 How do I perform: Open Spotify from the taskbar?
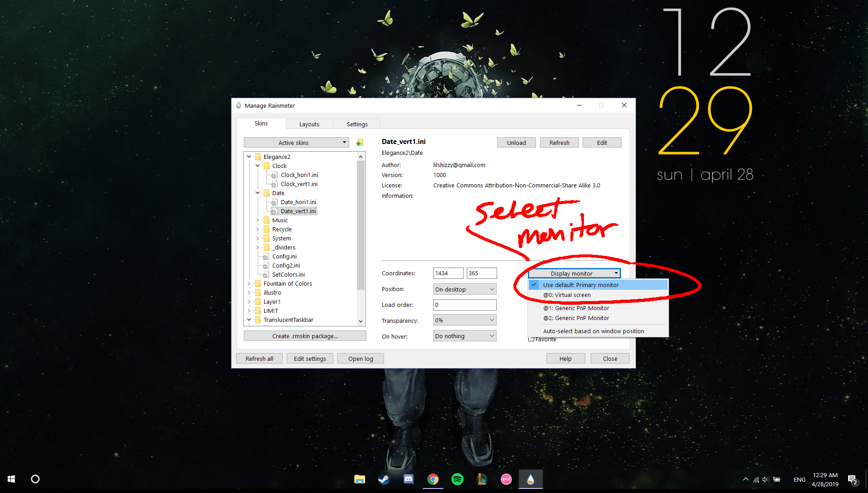(x=457, y=479)
